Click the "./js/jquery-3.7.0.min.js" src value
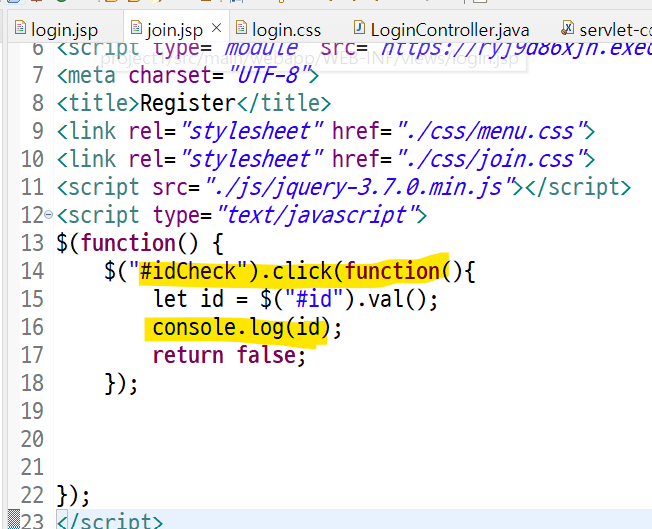Screen dimensions: 652x529 coord(359,187)
